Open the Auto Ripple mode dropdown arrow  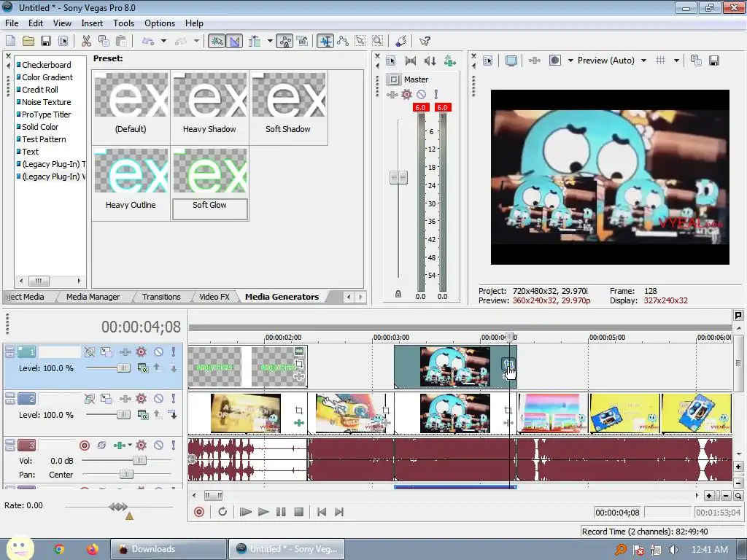[x=270, y=41]
